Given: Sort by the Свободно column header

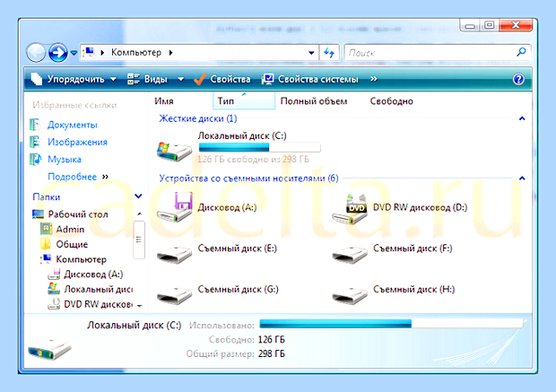Looking at the screenshot, I should tap(392, 101).
